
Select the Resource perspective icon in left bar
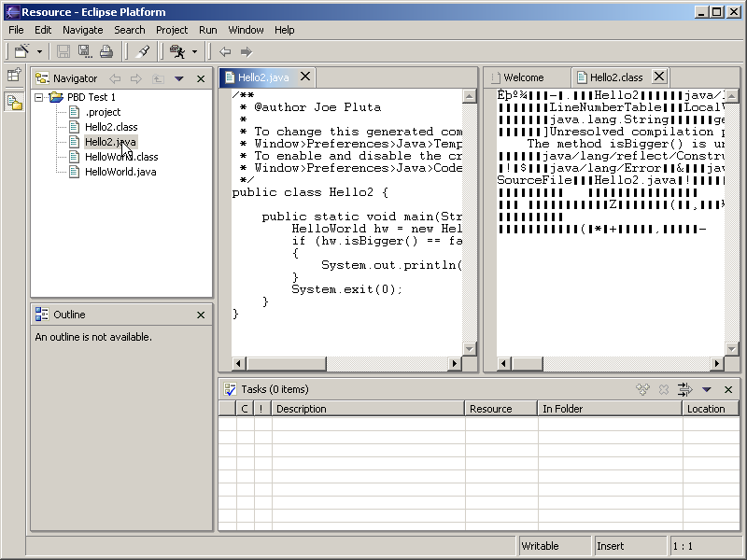point(14,102)
